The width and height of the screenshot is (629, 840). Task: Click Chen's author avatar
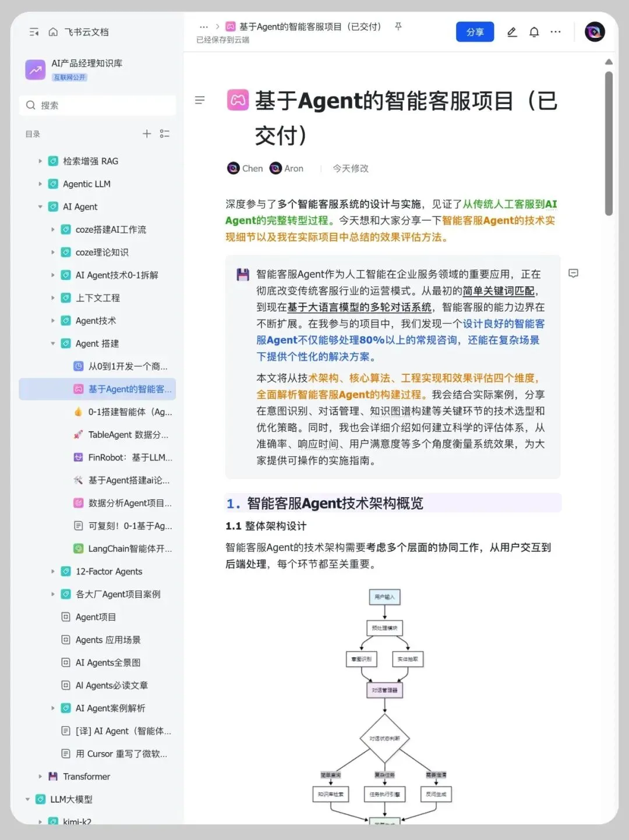pos(233,168)
